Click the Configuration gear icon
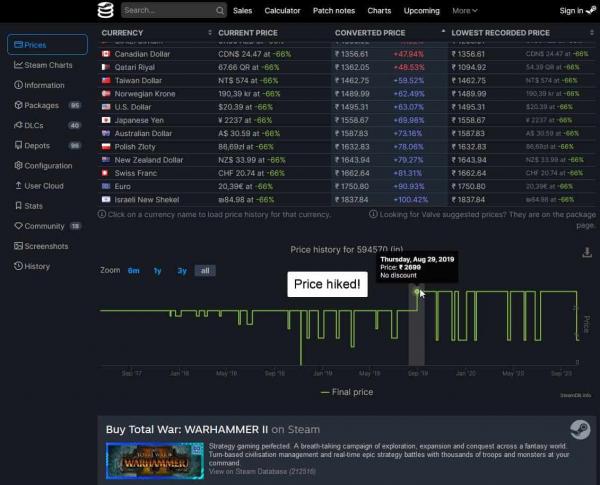Image resolution: width=600 pixels, height=485 pixels. click(18, 165)
